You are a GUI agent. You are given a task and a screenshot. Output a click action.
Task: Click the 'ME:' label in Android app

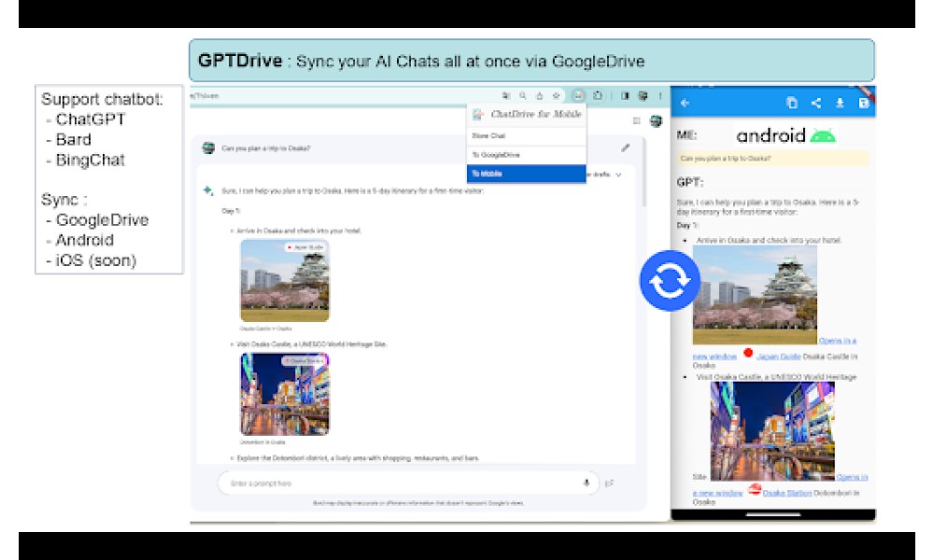(x=686, y=135)
